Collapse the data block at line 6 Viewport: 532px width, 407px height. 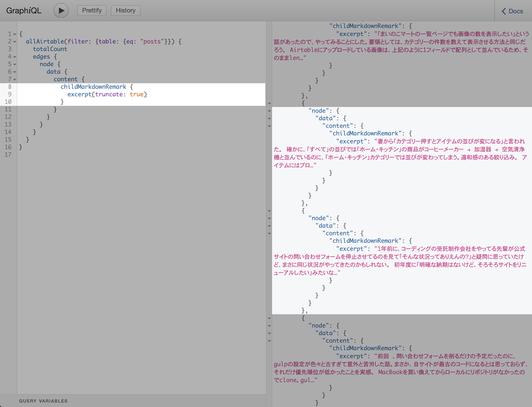[x=15, y=72]
